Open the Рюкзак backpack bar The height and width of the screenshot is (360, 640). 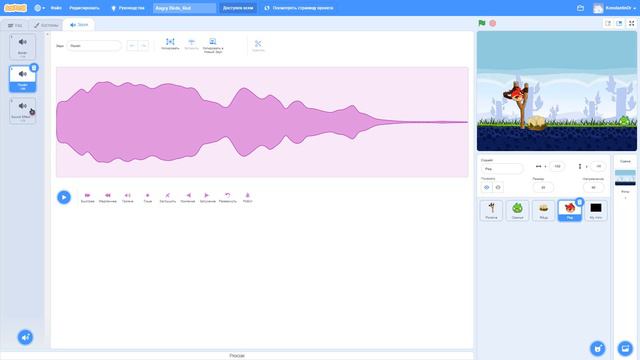pos(237,356)
